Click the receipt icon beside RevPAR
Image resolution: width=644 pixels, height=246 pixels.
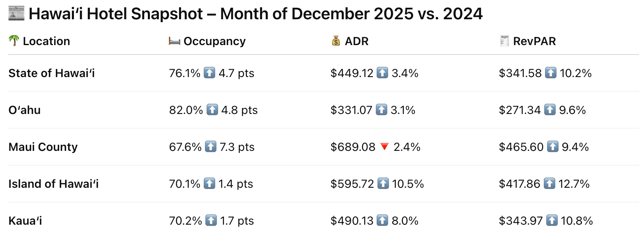click(504, 41)
